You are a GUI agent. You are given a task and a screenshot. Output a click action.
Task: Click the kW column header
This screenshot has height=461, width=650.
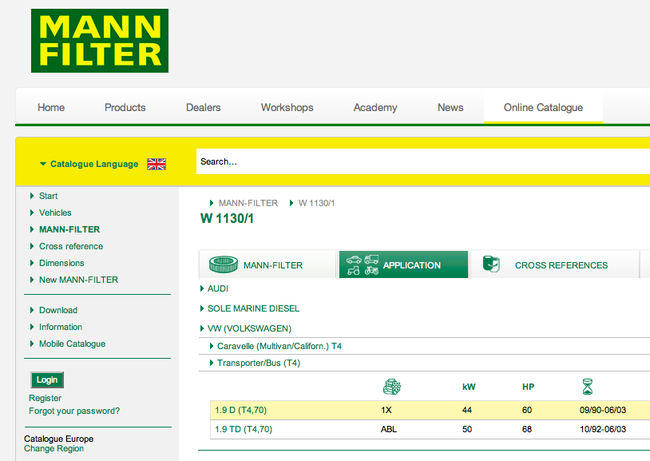[469, 387]
